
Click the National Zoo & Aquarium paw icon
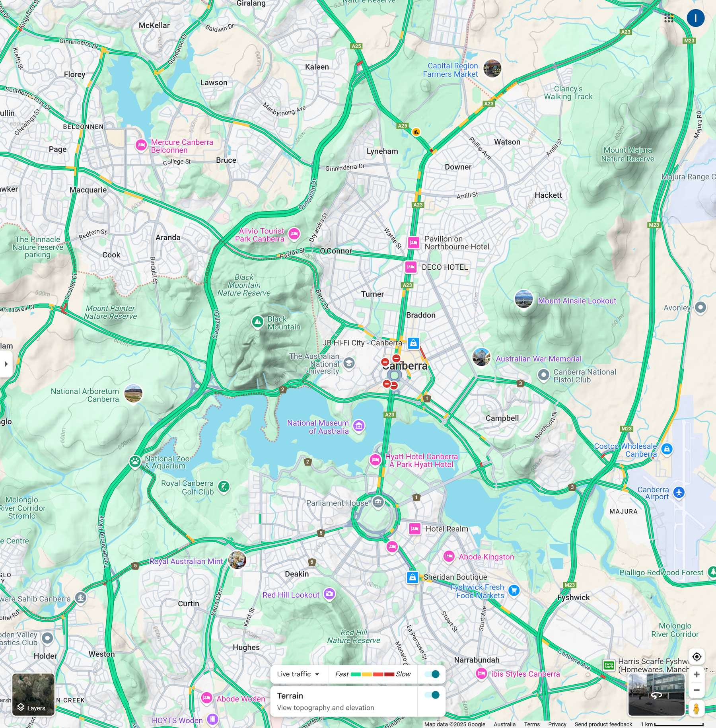click(x=135, y=462)
